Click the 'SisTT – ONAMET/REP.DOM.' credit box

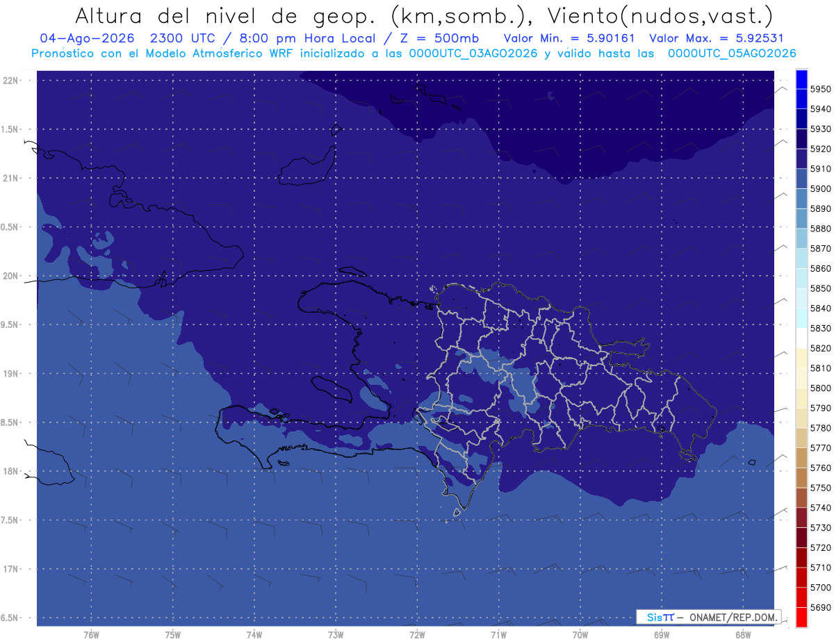pyautogui.click(x=708, y=617)
